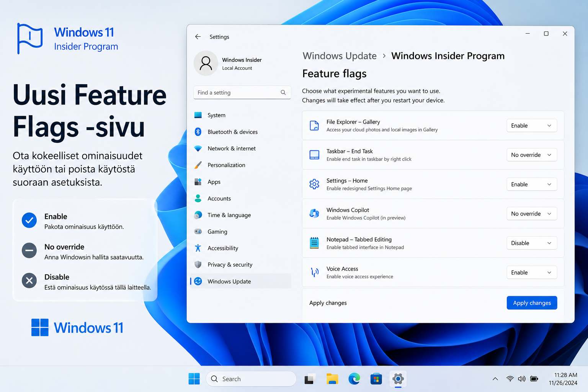Screen dimensions: 588x392
Task: Click the Accessibility figure icon
Action: coord(198,248)
